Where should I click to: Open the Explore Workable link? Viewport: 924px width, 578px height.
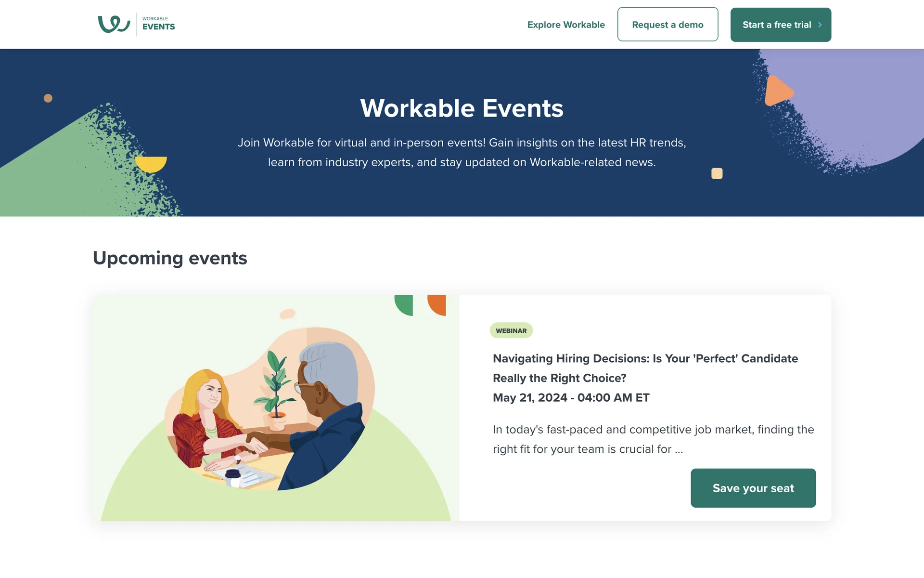(566, 25)
